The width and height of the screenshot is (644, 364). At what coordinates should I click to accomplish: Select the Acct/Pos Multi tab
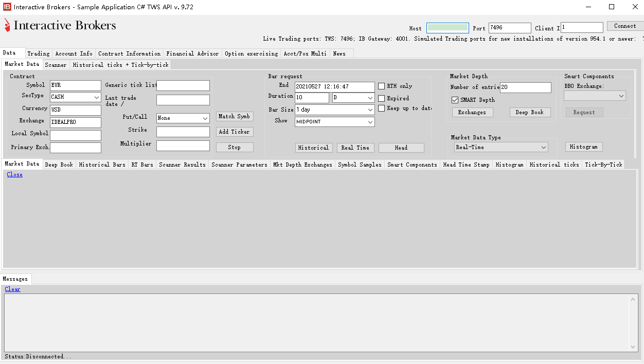(305, 53)
